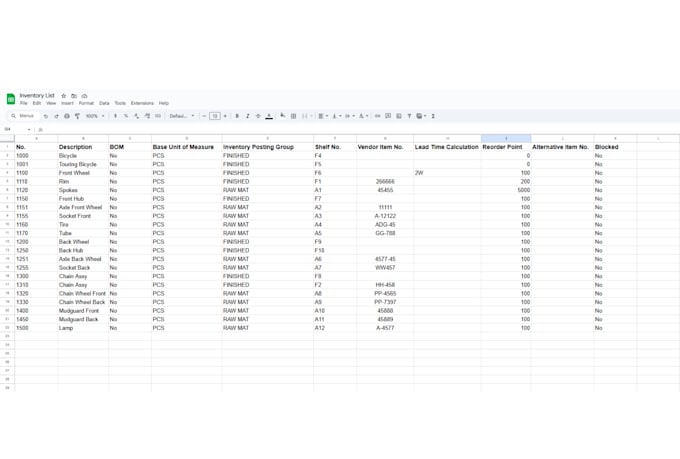Screen dimensions: 680x459
Task: Toggle strikethrough formatting
Action: pos(258,116)
